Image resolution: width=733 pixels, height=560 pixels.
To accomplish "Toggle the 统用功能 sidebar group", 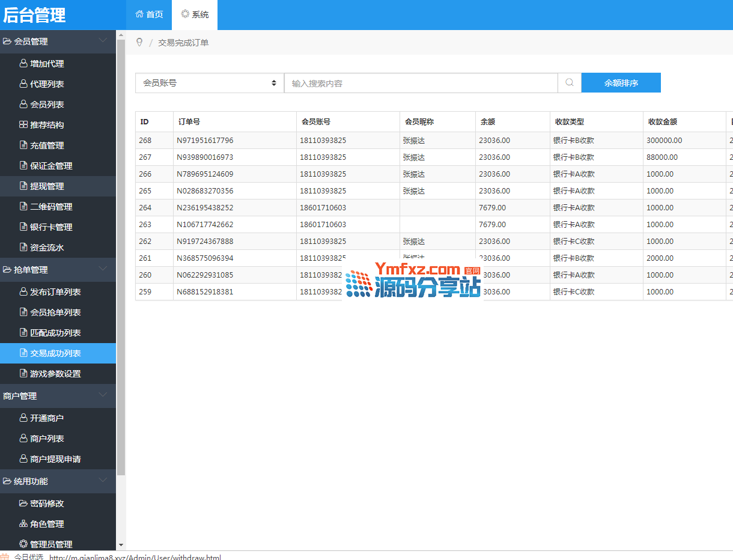I will coord(103,481).
